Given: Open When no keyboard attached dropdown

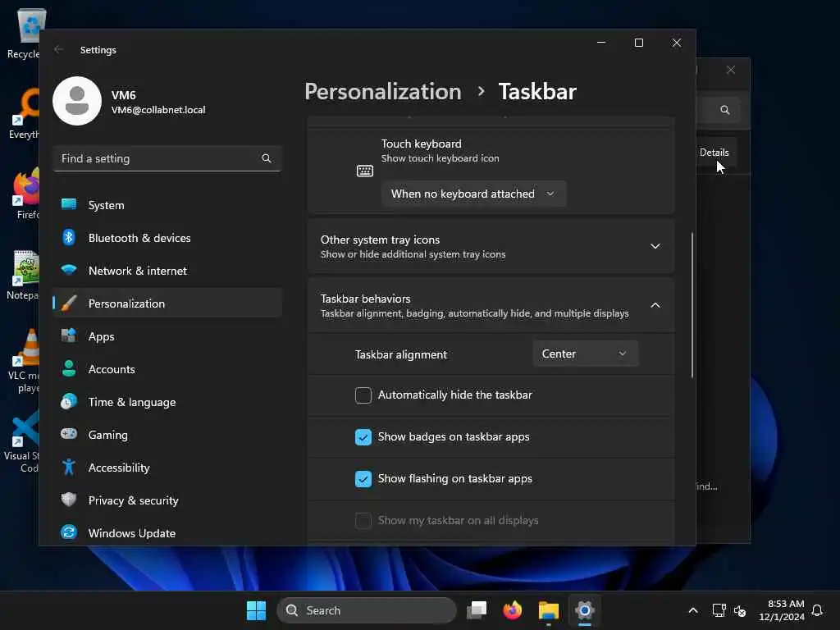Looking at the screenshot, I should pyautogui.click(x=473, y=194).
